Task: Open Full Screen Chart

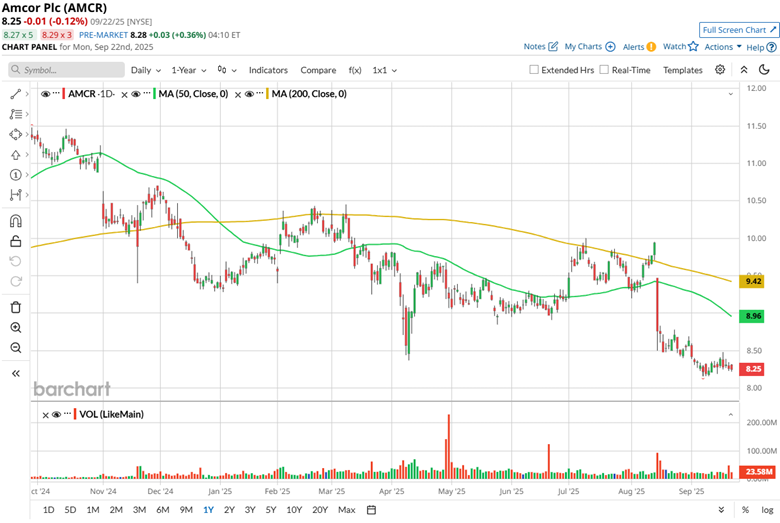Action: tap(739, 30)
